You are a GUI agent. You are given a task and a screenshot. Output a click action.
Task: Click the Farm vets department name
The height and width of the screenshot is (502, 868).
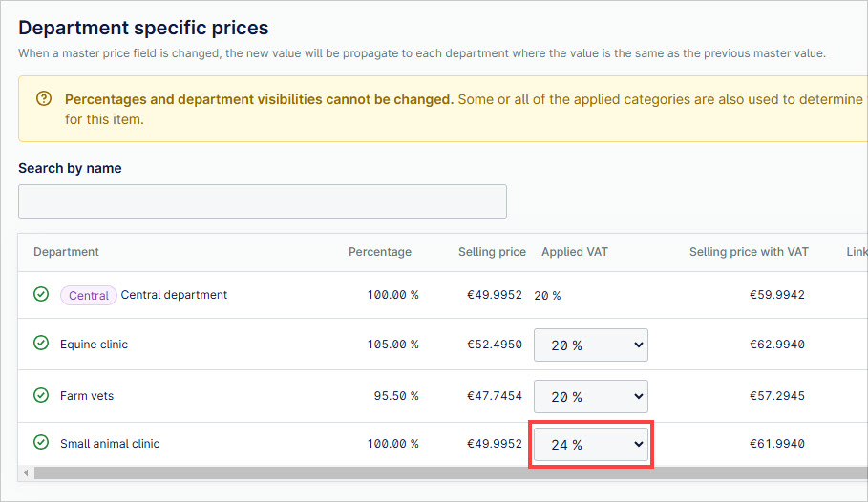[x=87, y=396]
